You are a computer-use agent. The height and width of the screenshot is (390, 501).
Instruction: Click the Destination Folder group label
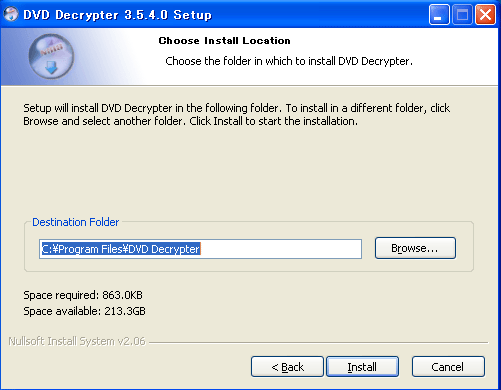pyautogui.click(x=75, y=222)
